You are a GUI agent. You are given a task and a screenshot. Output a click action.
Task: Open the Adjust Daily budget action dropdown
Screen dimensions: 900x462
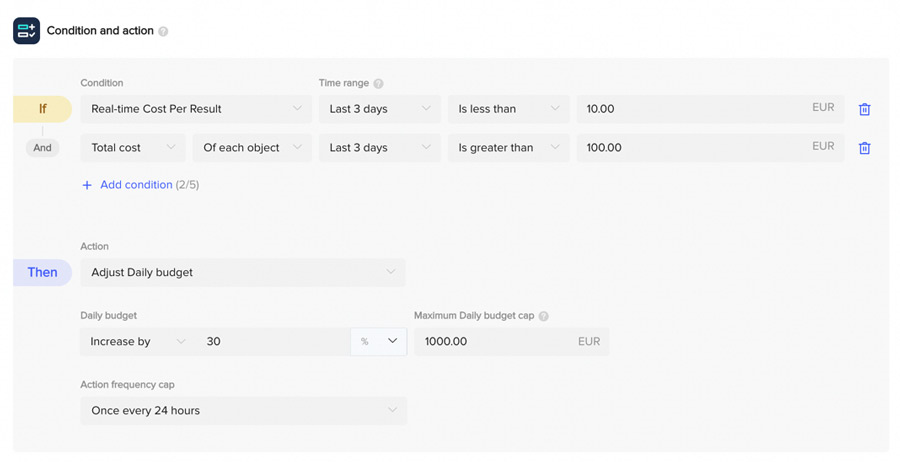click(x=243, y=272)
